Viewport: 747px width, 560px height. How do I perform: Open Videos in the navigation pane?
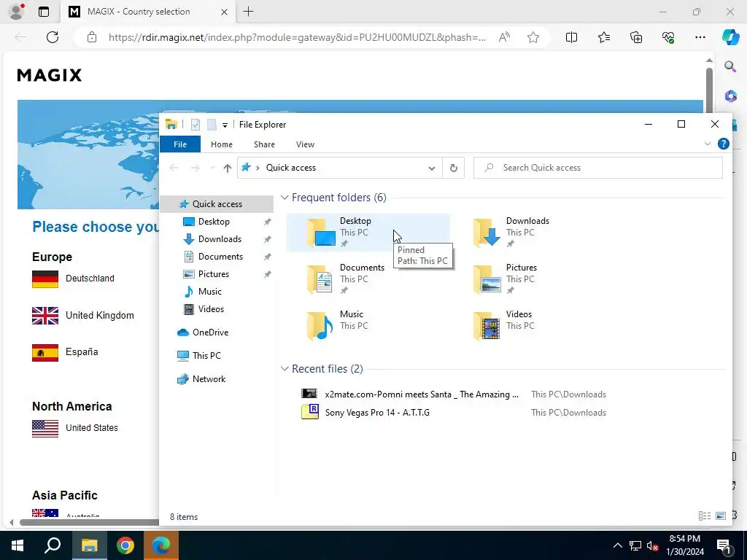[211, 309]
